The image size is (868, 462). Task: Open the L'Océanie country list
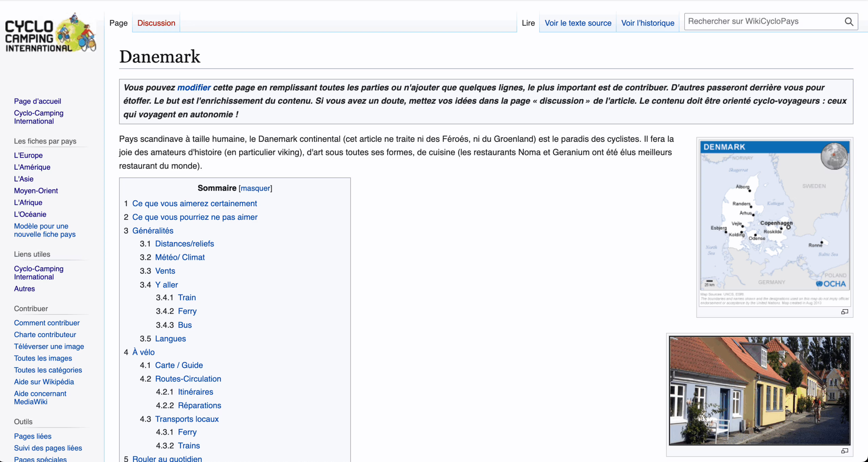click(x=30, y=214)
